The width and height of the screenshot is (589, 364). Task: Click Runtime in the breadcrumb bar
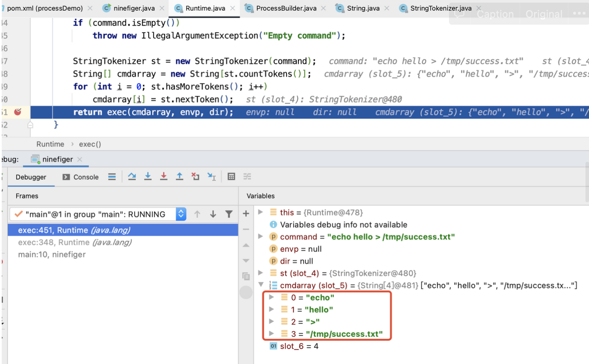(50, 144)
